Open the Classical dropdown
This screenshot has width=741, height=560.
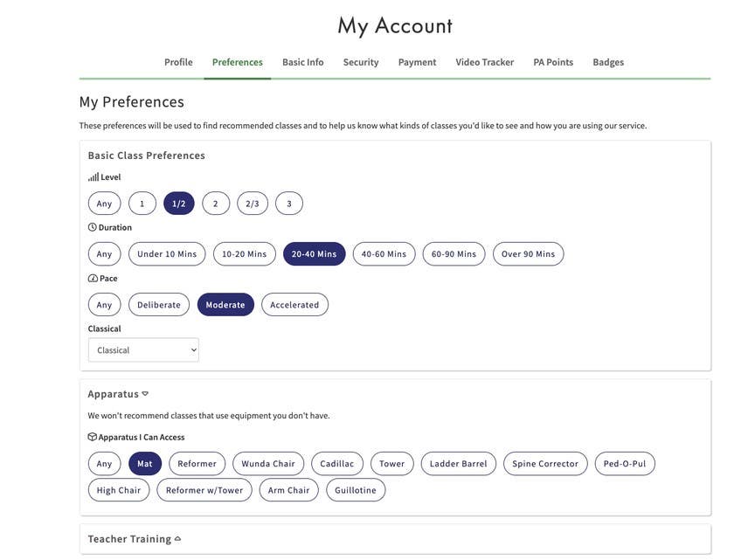point(143,350)
